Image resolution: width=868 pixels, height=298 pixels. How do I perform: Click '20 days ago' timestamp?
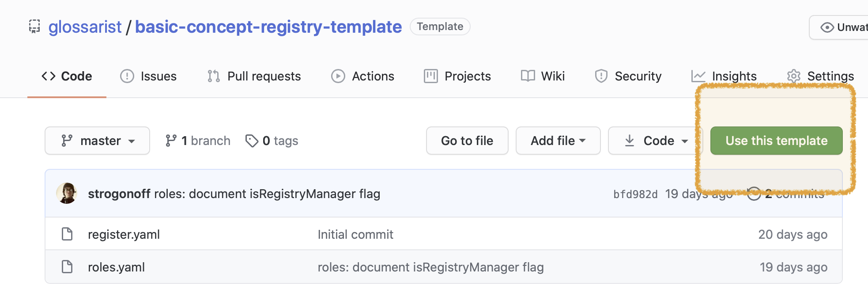click(793, 234)
